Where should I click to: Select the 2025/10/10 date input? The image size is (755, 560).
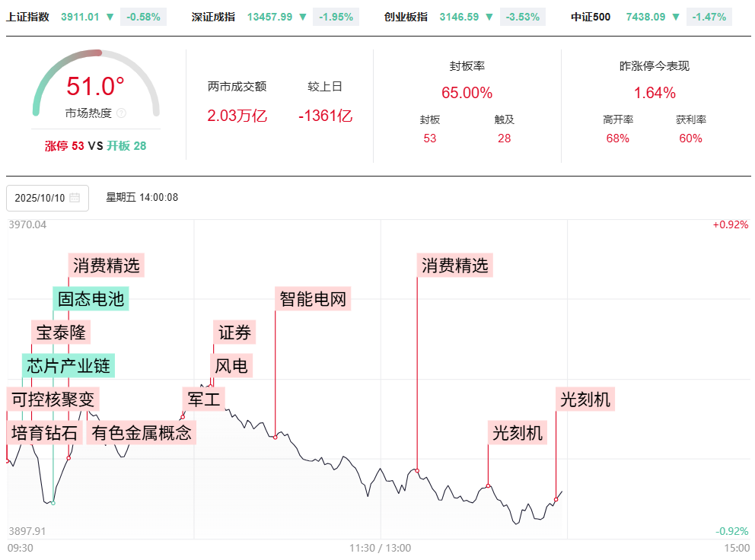(40, 198)
